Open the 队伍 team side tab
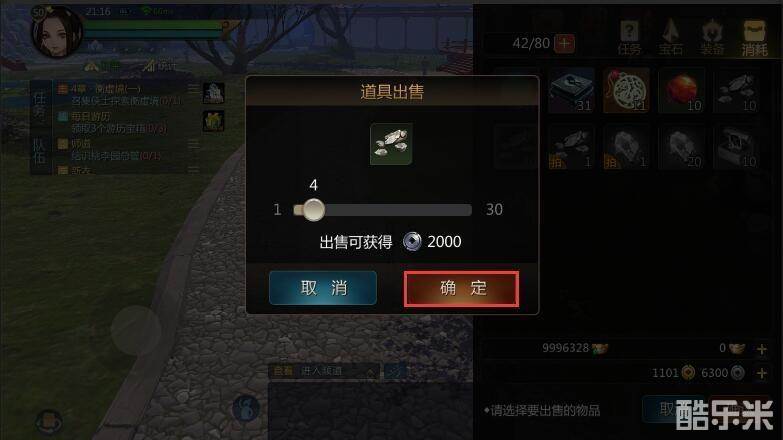This screenshot has height=440, width=783. 39,151
